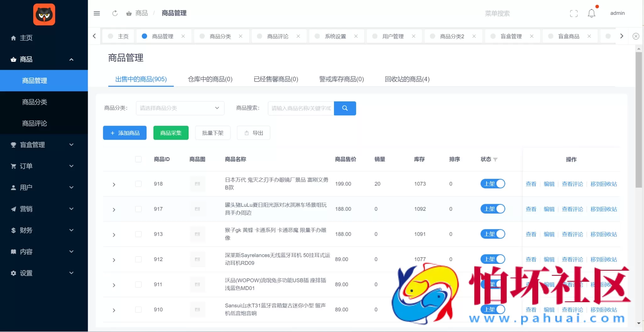Open the hamburger navigation menu
This screenshot has height=332, width=644.
tap(97, 13)
